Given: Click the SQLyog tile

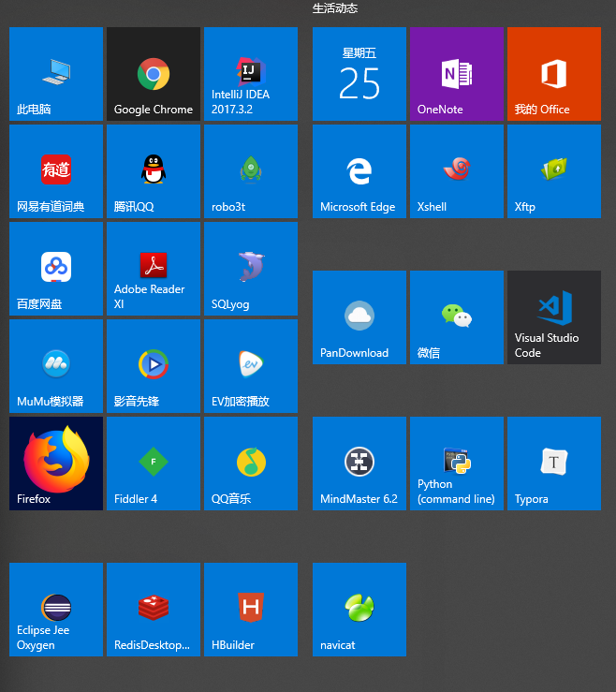Looking at the screenshot, I should 250,269.
